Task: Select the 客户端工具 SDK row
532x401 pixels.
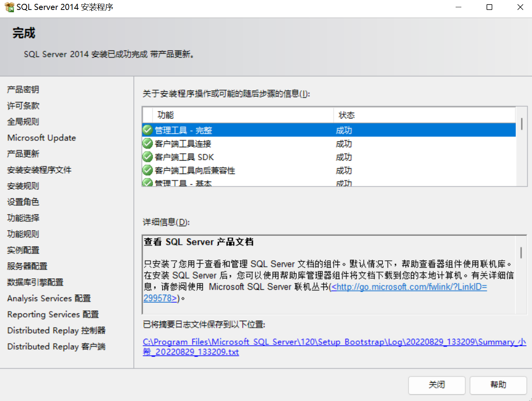Action: [x=329, y=157]
